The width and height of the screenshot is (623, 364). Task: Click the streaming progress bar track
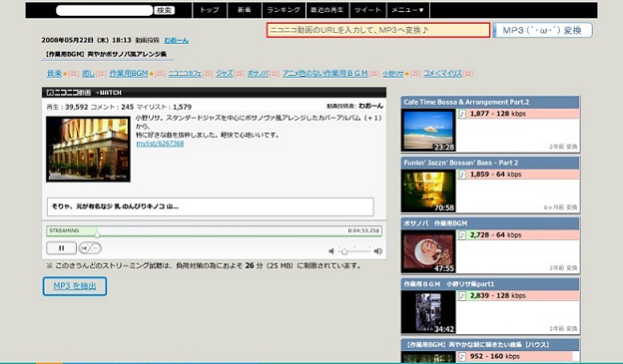[214, 231]
